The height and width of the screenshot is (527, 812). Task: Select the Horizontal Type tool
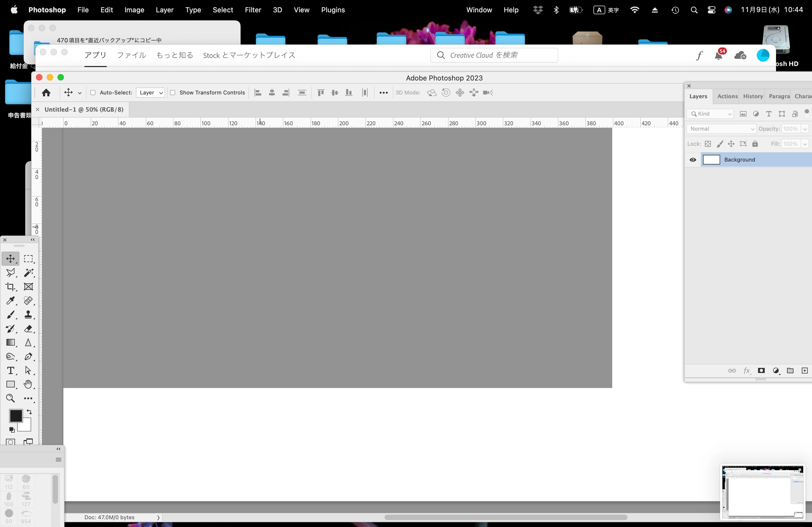[10, 371]
